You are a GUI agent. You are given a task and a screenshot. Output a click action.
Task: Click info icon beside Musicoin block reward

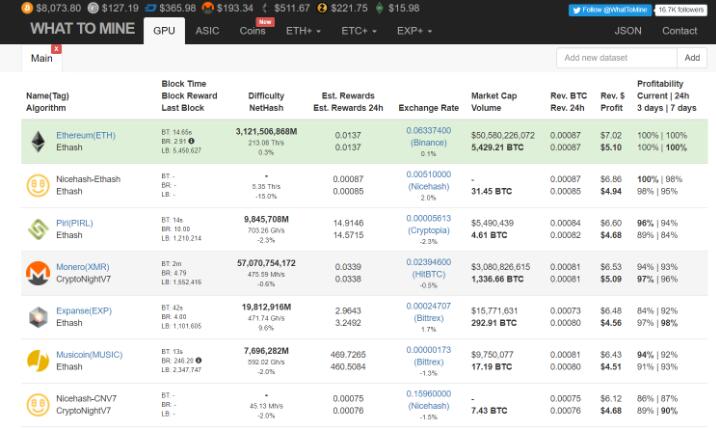point(199,360)
